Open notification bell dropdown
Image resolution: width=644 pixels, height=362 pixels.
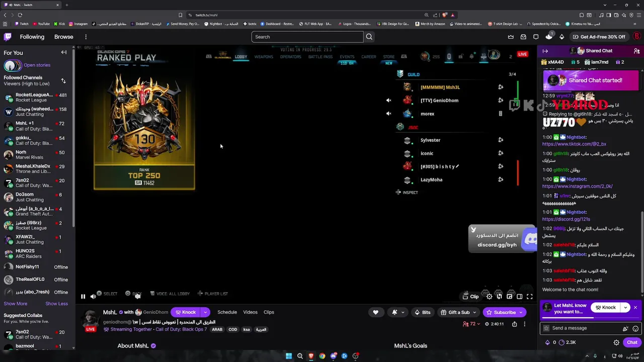(x=397, y=312)
